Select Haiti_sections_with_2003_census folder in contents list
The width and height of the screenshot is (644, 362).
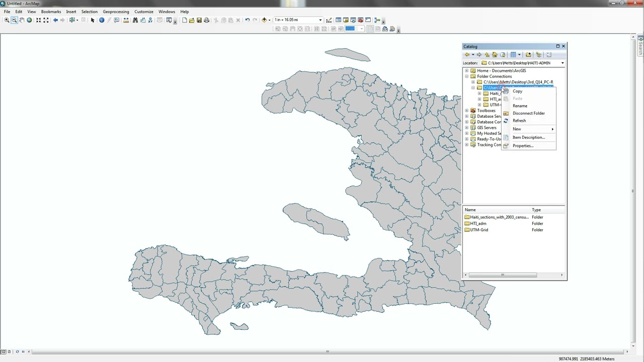click(x=497, y=217)
